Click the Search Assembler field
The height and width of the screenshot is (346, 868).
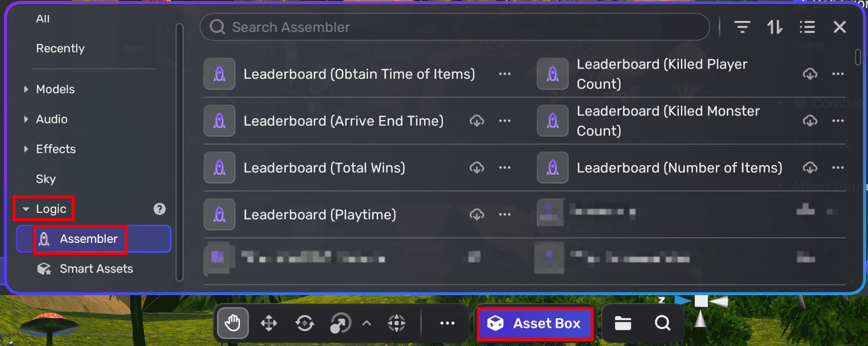coord(454,27)
